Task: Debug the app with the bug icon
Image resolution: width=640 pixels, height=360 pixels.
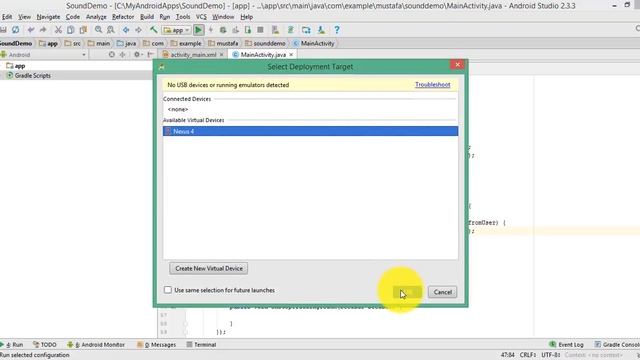Action: (x=223, y=30)
